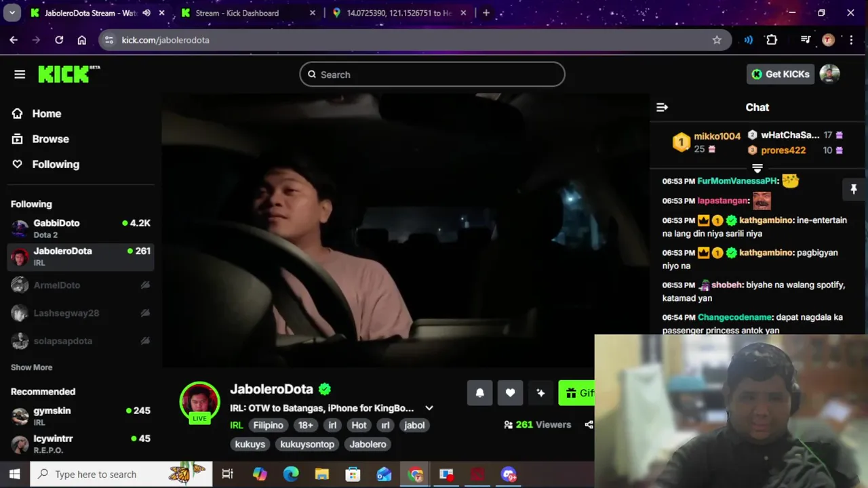Image resolution: width=868 pixels, height=488 pixels.
Task: Collapse the chat panel arrow icon
Action: 663,107
